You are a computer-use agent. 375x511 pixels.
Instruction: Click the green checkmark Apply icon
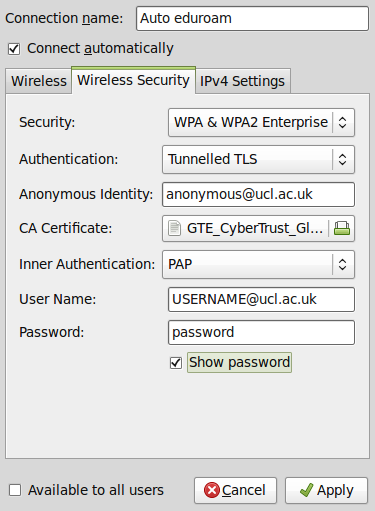tap(307, 490)
